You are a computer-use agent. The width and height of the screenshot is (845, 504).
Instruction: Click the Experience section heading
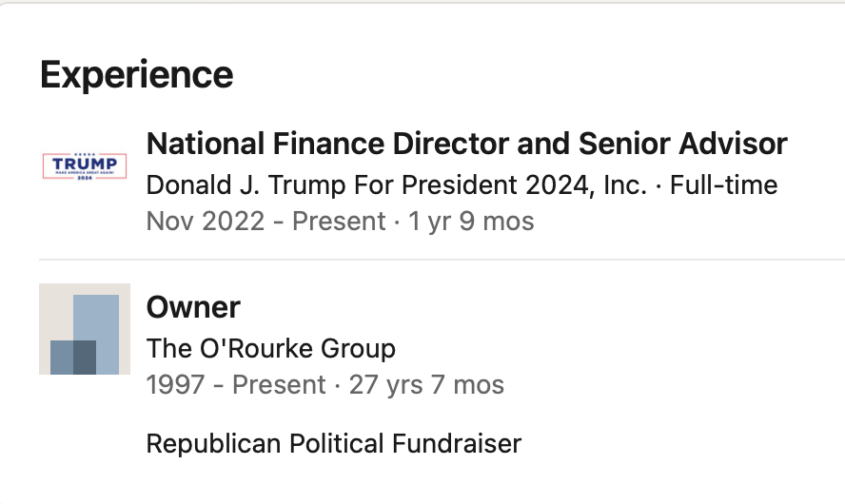click(x=136, y=74)
